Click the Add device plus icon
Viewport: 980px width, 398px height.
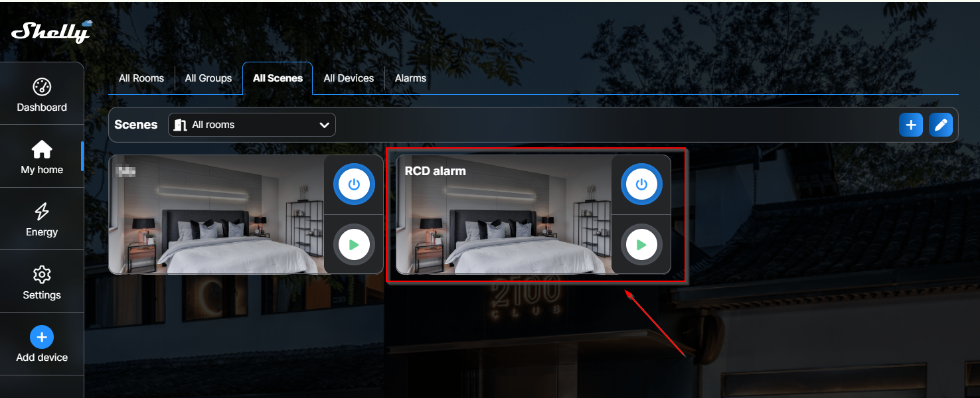pyautogui.click(x=42, y=337)
